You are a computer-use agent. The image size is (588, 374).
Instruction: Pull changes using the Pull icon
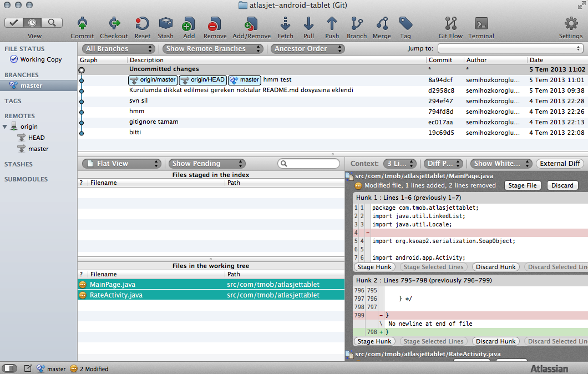click(x=308, y=24)
